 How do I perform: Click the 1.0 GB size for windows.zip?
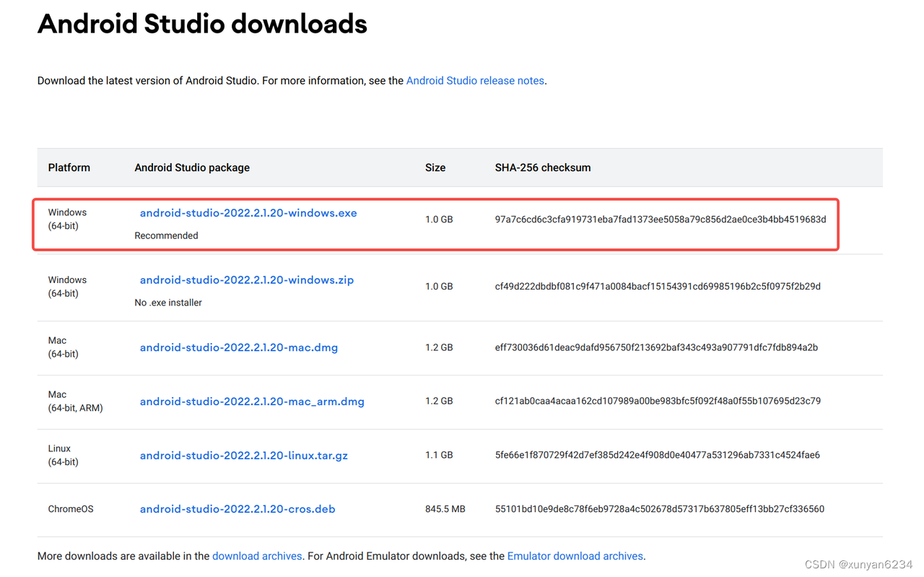coord(439,287)
